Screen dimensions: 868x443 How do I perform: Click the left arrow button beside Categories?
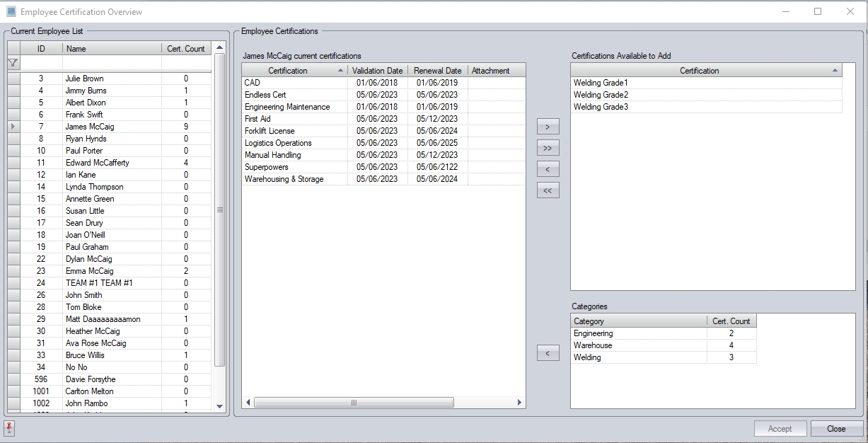point(548,353)
